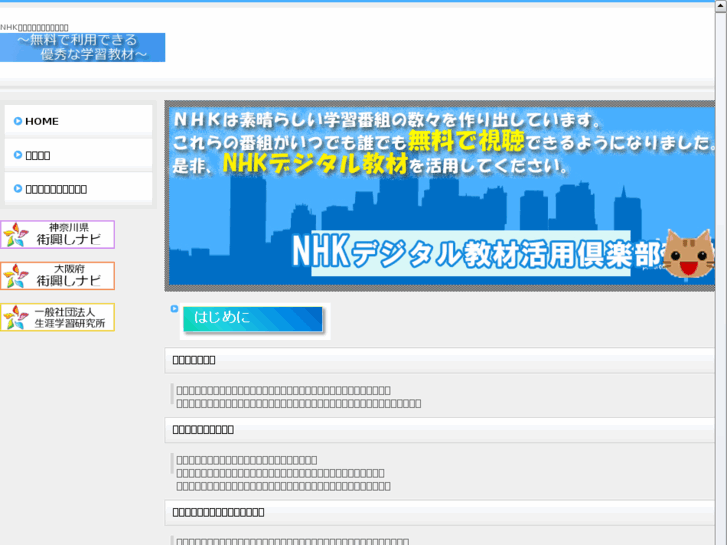Click the yellow NHKデジタル教材 text in banner
This screenshot has width=727, height=545.
tap(315, 163)
